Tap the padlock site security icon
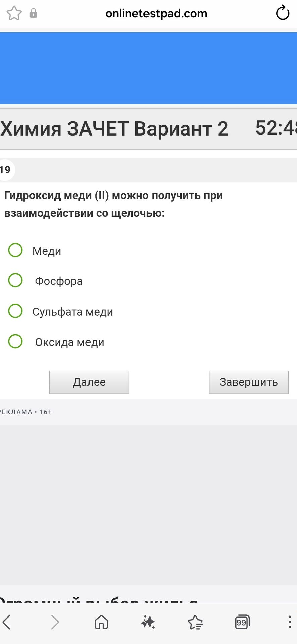This screenshot has height=644, width=297. 34,13
